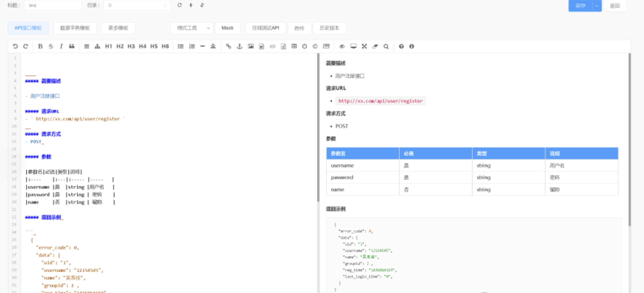Insert a reference link anchor

(x=240, y=46)
